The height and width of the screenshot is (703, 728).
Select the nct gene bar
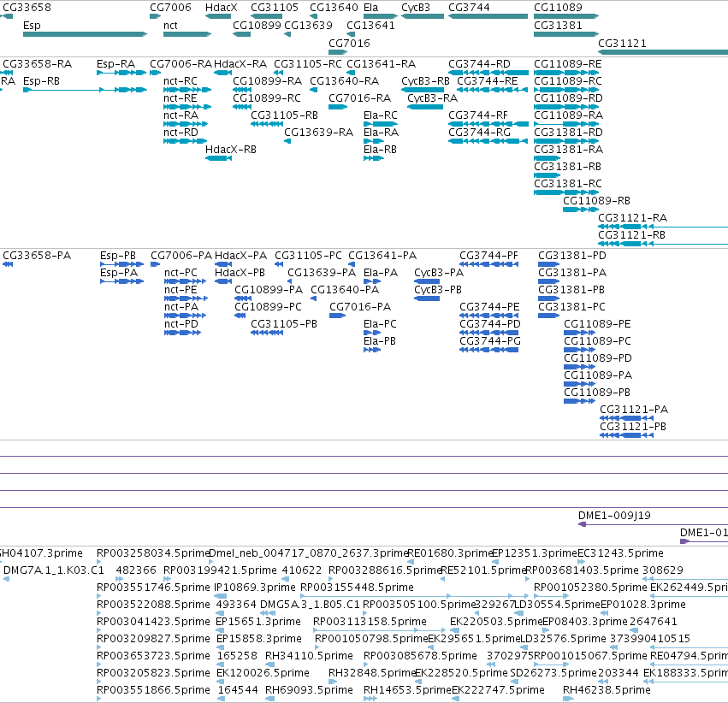coord(187,34)
